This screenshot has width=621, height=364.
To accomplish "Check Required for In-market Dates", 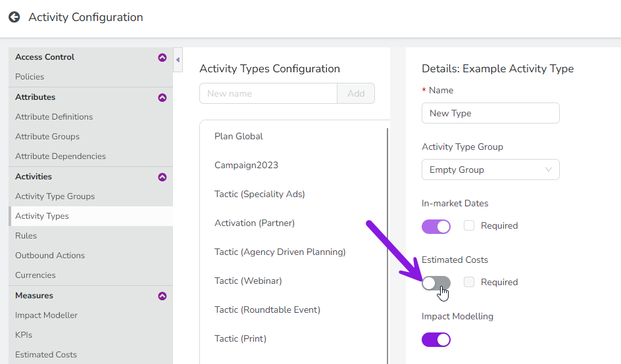I will 469,225.
